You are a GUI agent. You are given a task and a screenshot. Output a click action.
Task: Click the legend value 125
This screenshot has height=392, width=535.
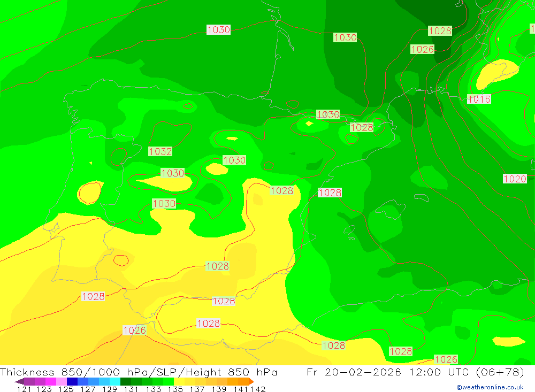pyautogui.click(x=65, y=389)
